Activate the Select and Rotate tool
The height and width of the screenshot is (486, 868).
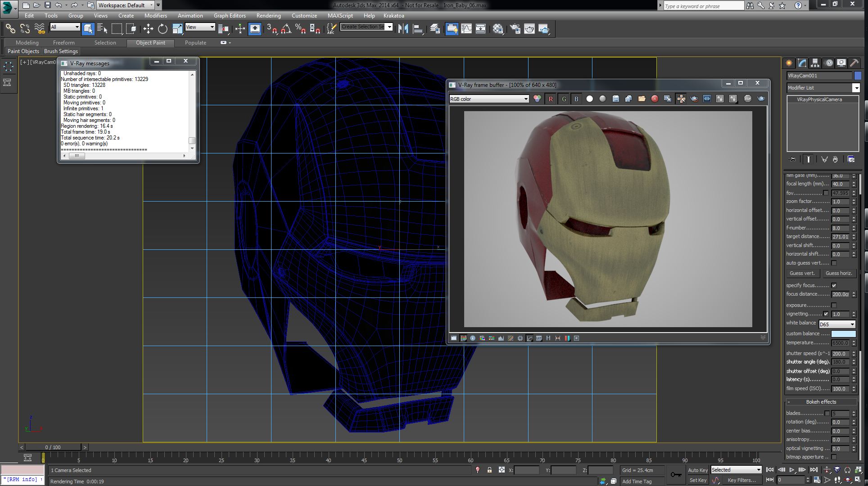(x=163, y=29)
